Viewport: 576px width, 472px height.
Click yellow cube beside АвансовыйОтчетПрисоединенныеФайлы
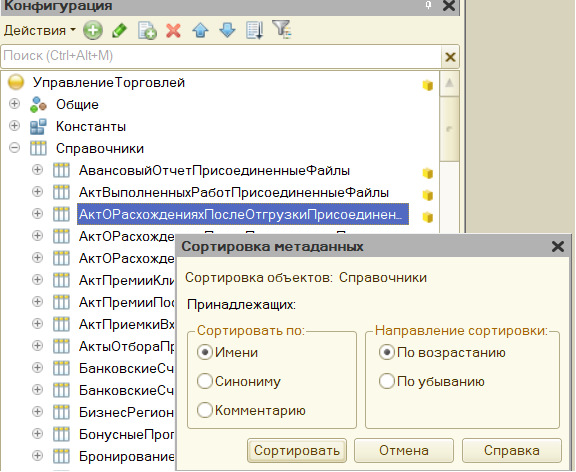[427, 173]
